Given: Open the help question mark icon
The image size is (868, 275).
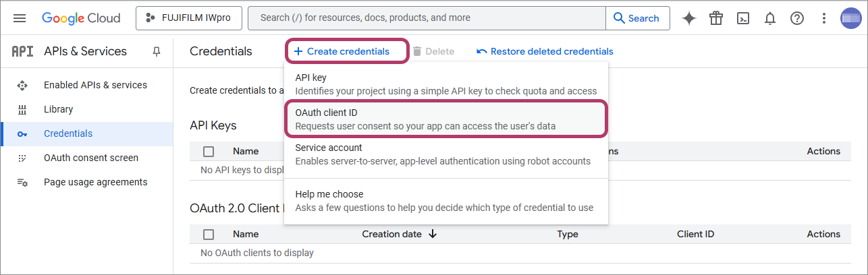Looking at the screenshot, I should (x=797, y=18).
